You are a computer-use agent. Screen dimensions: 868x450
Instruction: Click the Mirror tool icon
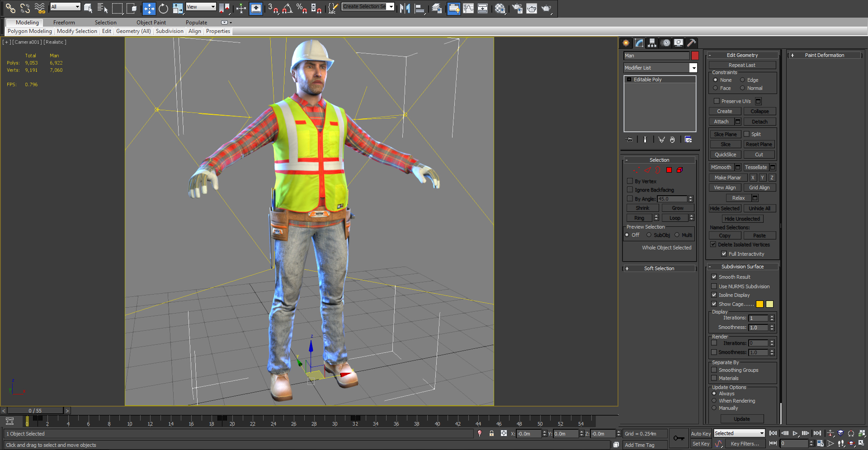pos(405,8)
